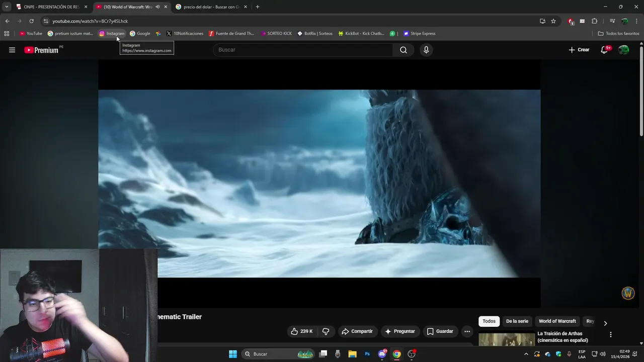Mute the World of Warcraft tab audio
The width and height of the screenshot is (644, 362).
click(157, 7)
